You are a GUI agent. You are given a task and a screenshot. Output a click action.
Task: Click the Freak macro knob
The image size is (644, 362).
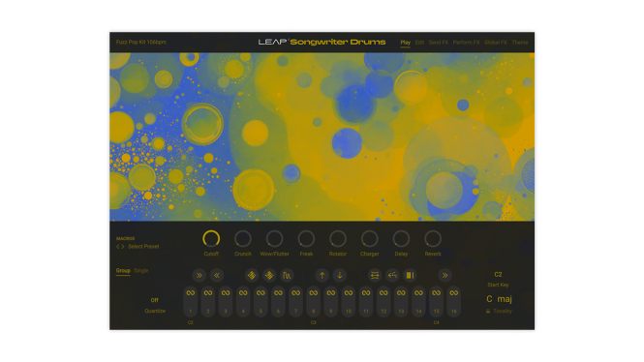coord(306,238)
